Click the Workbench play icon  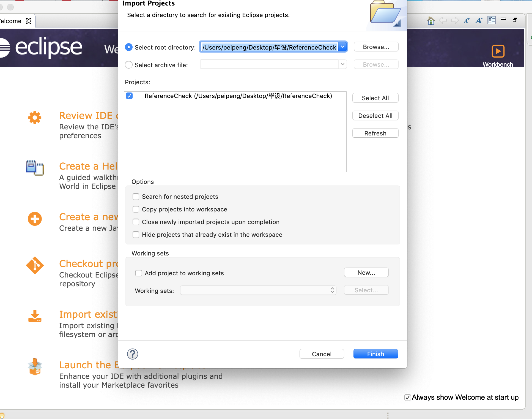point(498,51)
